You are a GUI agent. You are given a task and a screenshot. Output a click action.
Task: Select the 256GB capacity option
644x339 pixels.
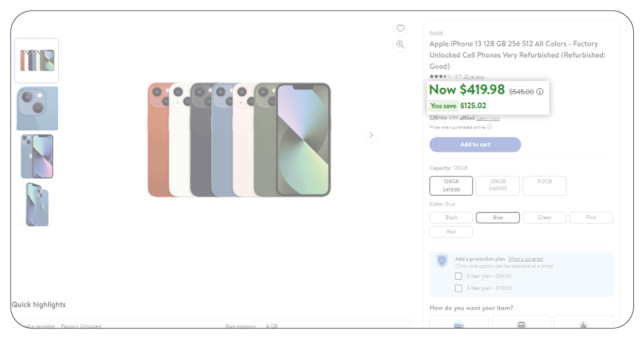(x=498, y=185)
